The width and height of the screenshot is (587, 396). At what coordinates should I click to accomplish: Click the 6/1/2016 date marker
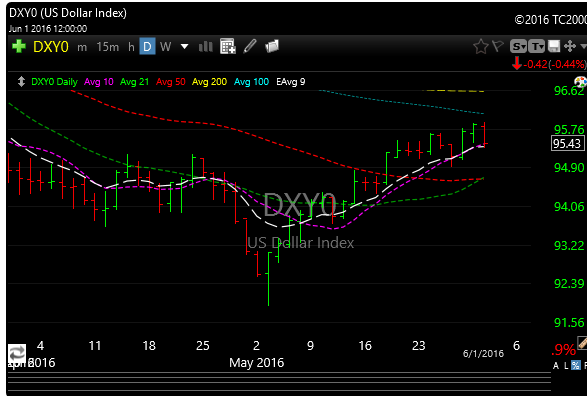pyautogui.click(x=483, y=354)
